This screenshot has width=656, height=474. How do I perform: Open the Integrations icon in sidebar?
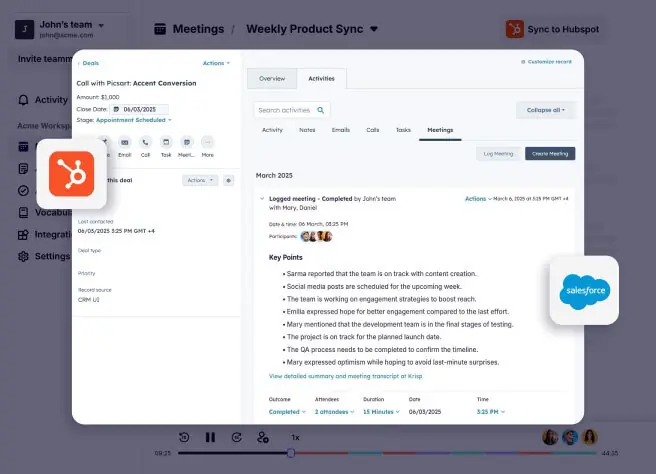point(23,234)
